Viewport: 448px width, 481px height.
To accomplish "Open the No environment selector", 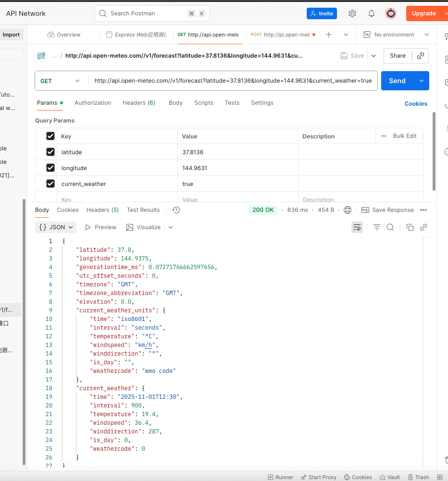I will click(x=396, y=35).
